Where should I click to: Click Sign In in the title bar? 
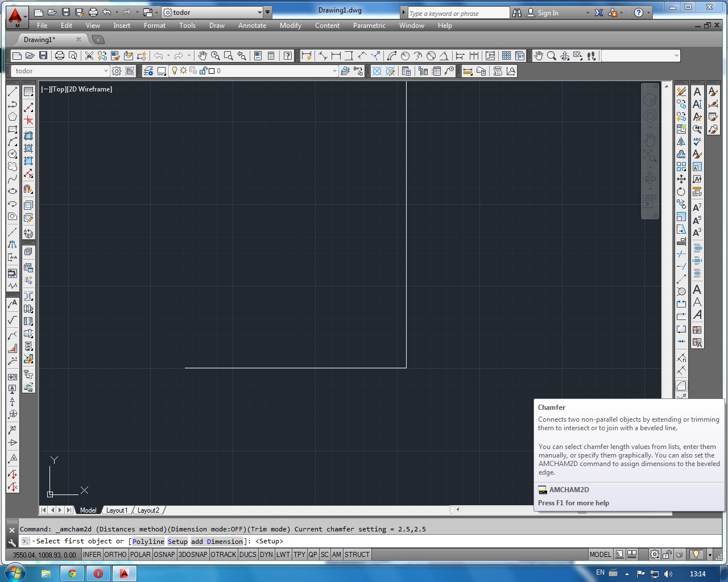point(547,12)
